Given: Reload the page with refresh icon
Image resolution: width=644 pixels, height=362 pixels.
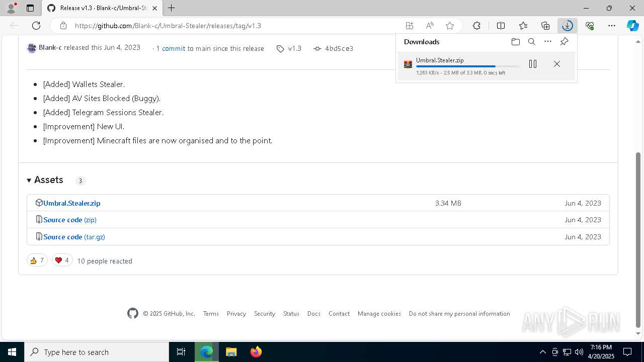Looking at the screenshot, I should 36,26.
